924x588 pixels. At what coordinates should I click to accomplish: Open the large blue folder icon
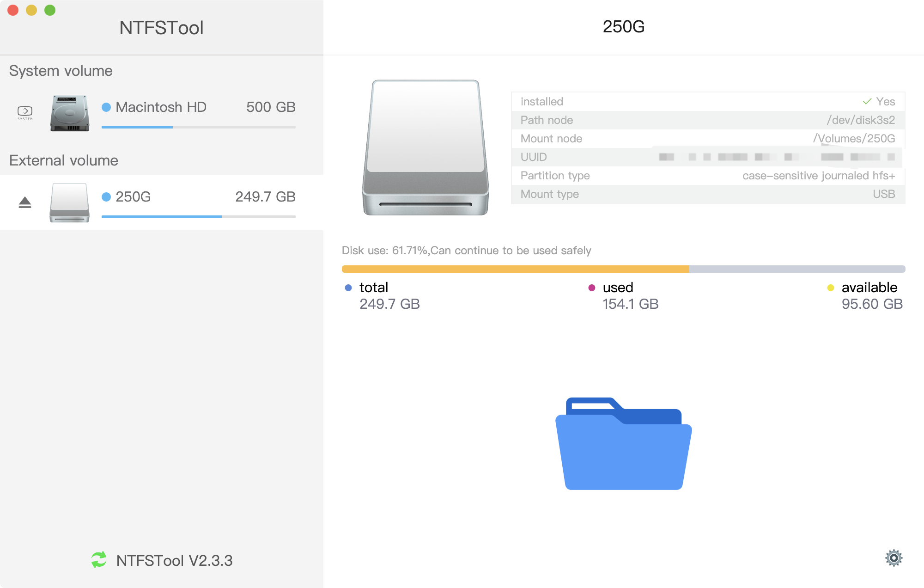pyautogui.click(x=623, y=444)
